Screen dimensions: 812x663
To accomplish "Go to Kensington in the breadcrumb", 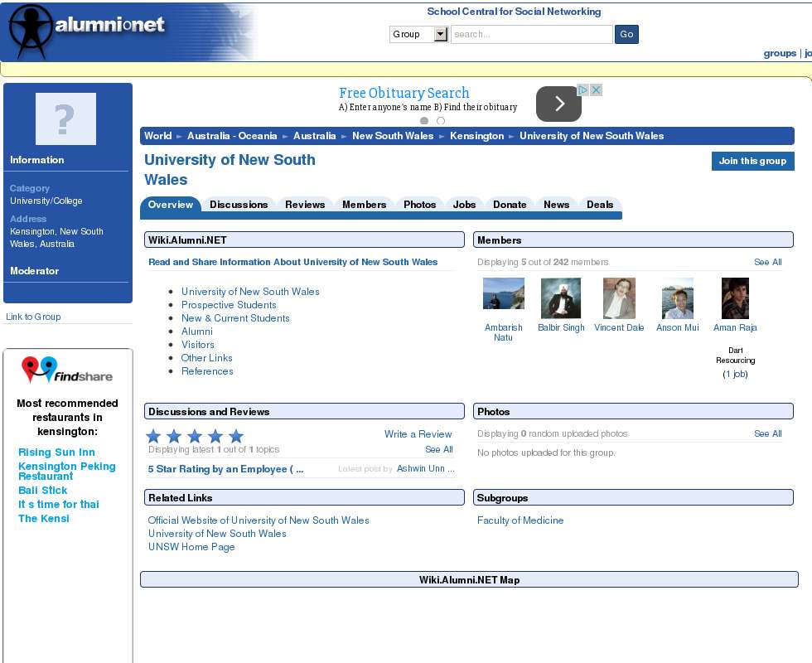I will coord(476,136).
